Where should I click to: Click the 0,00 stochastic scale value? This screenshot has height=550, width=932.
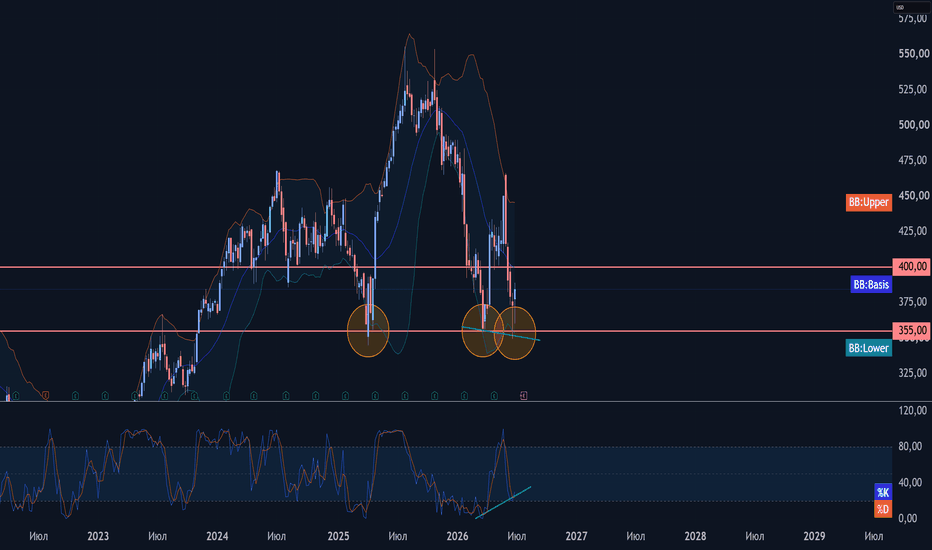click(x=908, y=518)
